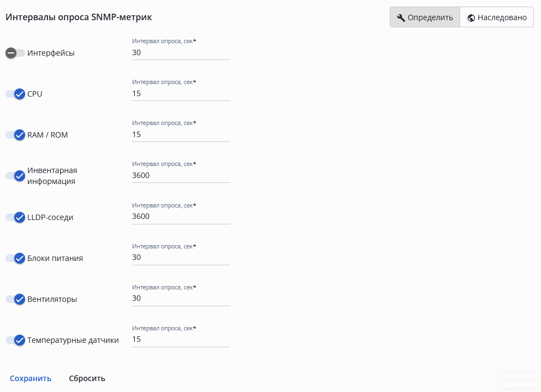Select the Определить mode button

(425, 17)
